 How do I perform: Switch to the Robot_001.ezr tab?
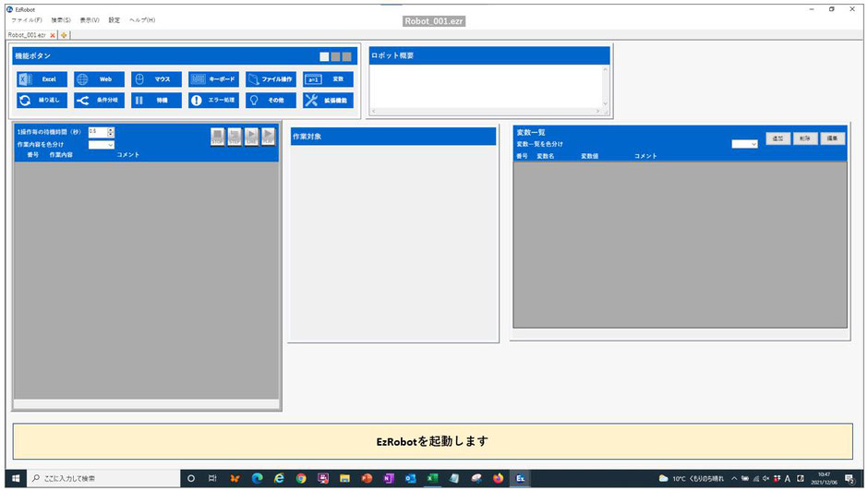[x=27, y=35]
